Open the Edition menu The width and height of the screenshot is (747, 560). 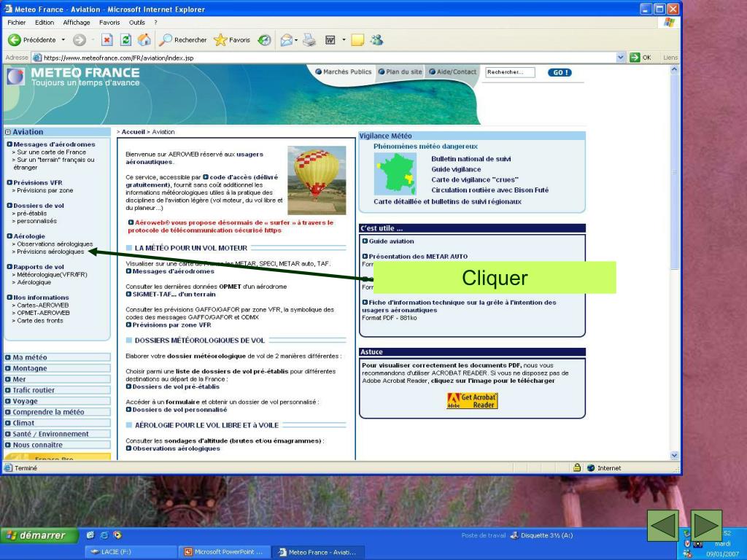(44, 23)
